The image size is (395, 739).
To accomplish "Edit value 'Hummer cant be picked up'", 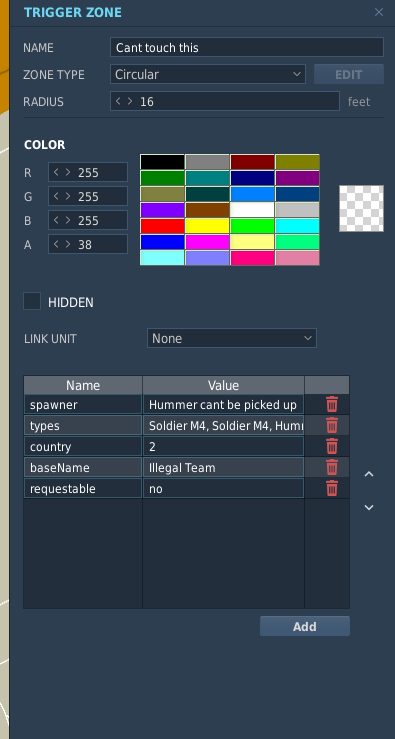I will (x=223, y=404).
